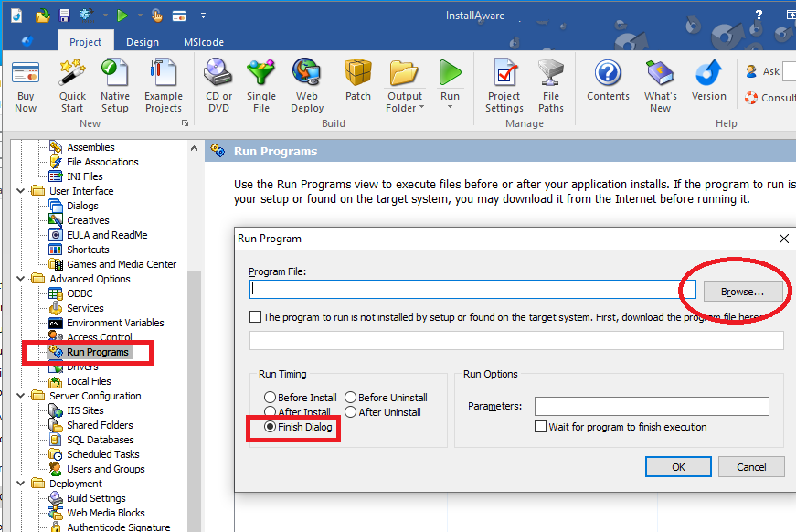
Task: Click the green run arrow in title bar
Action: tap(122, 16)
